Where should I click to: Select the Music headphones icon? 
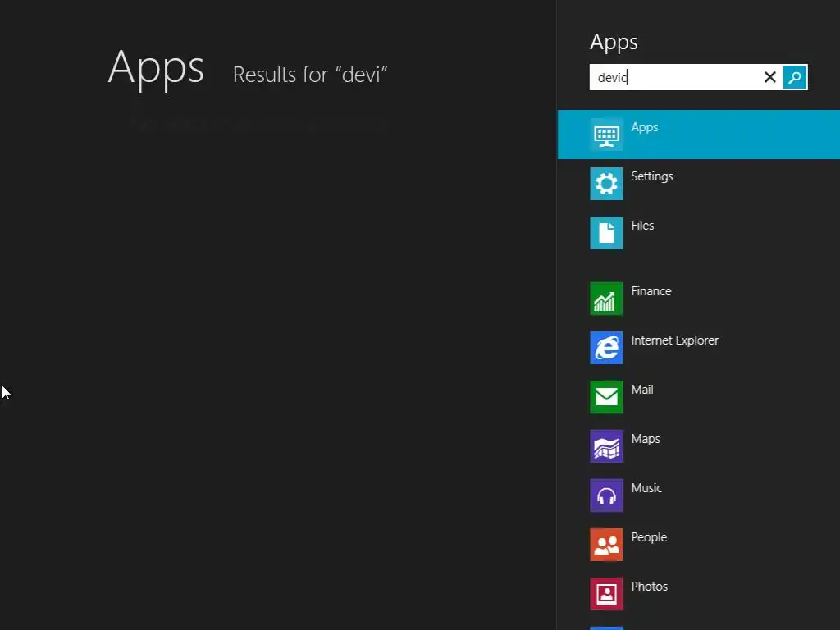[x=606, y=495]
